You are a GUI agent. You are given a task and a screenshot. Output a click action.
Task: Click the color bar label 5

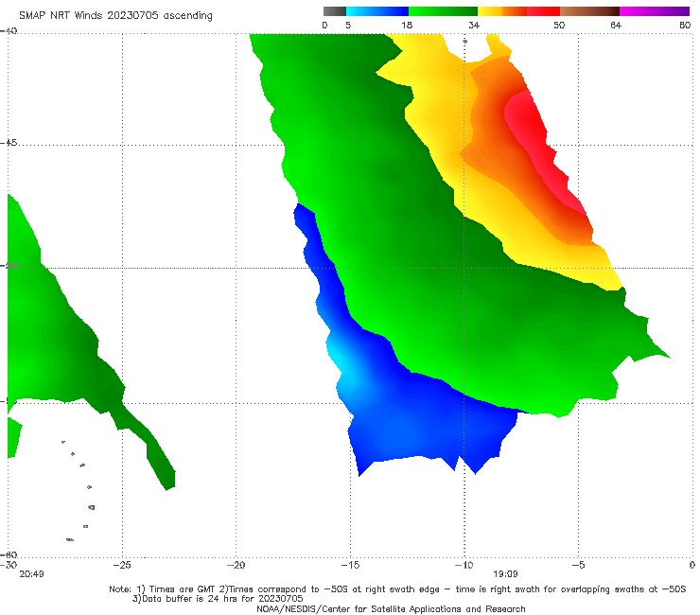[348, 25]
